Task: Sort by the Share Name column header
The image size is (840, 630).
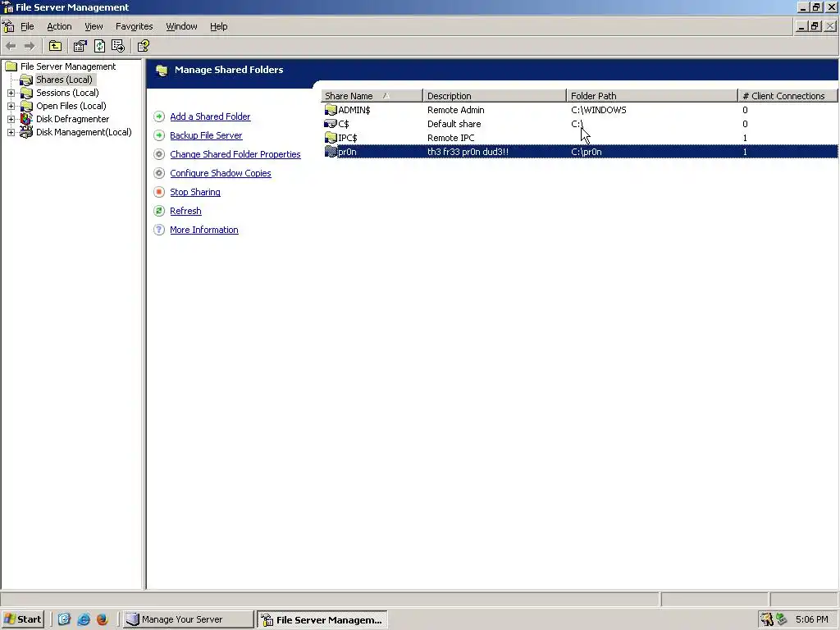Action: click(x=372, y=96)
